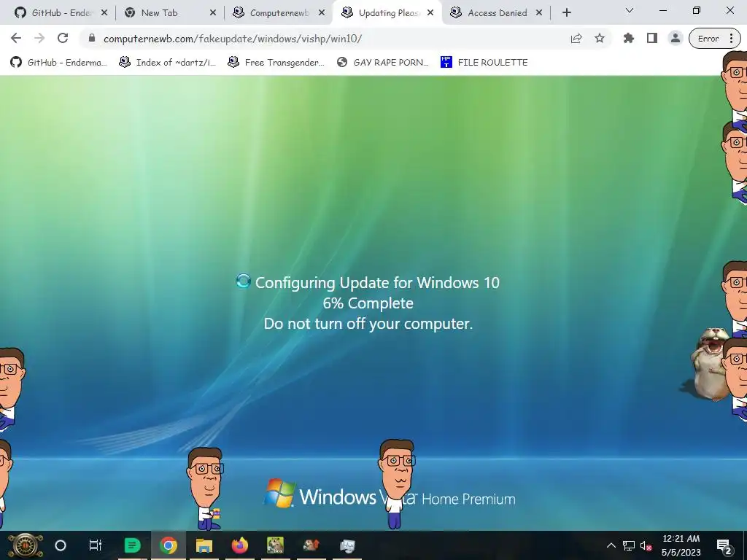Image resolution: width=747 pixels, height=560 pixels.
Task: Click "Configuring Update for Windows 10" text
Action: tap(377, 283)
